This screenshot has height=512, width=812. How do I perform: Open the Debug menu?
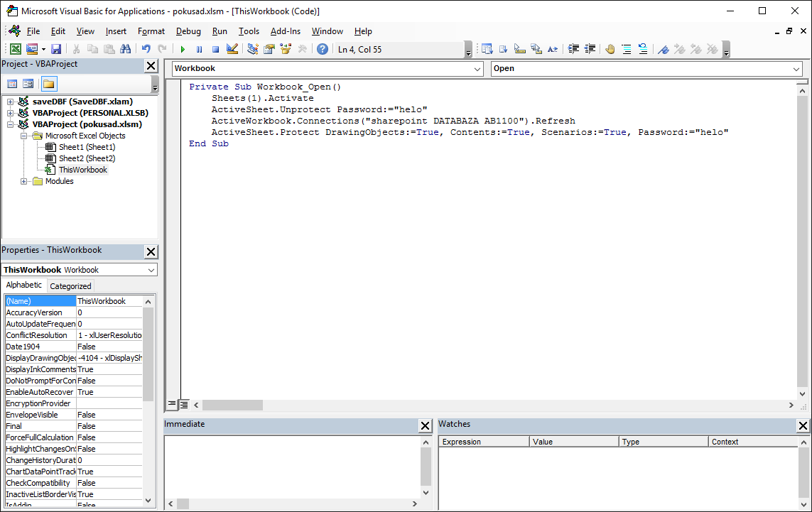pyautogui.click(x=188, y=31)
